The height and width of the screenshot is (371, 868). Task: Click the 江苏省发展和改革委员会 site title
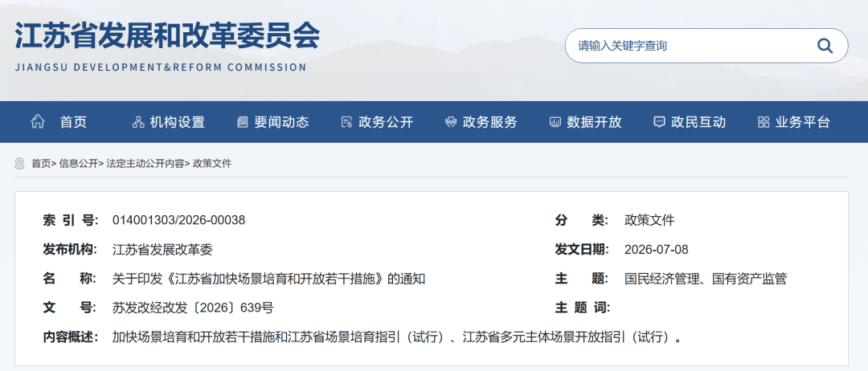(168, 35)
